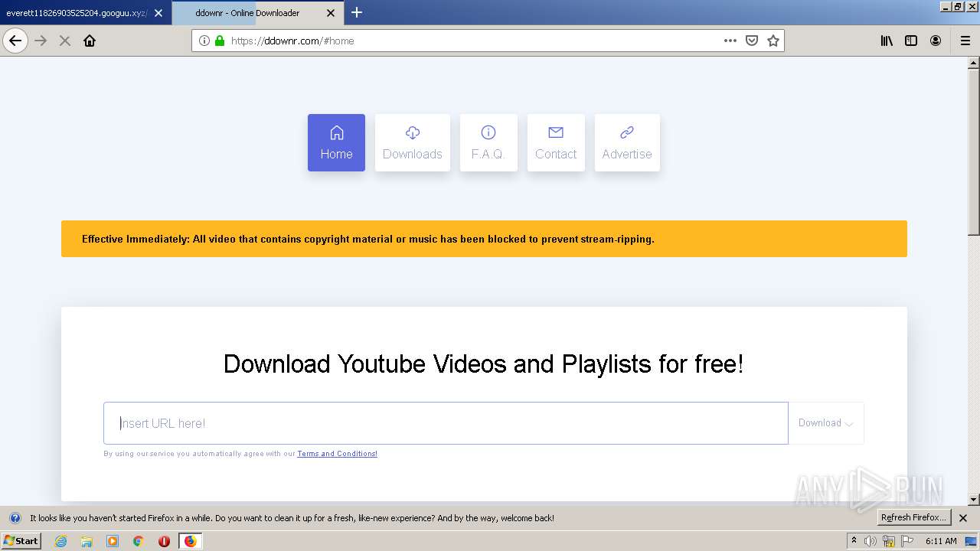
Task: Click the scrollbar up arrow
Action: click(x=974, y=62)
